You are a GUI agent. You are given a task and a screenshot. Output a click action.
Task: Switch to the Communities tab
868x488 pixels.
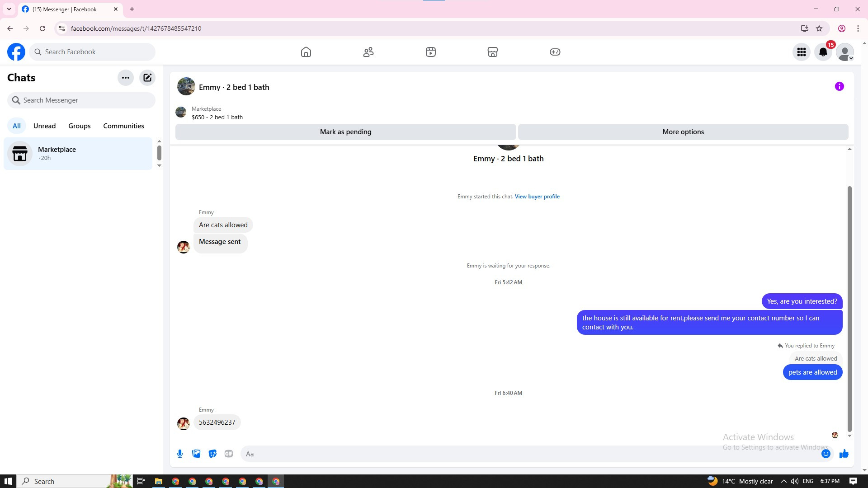(x=123, y=126)
